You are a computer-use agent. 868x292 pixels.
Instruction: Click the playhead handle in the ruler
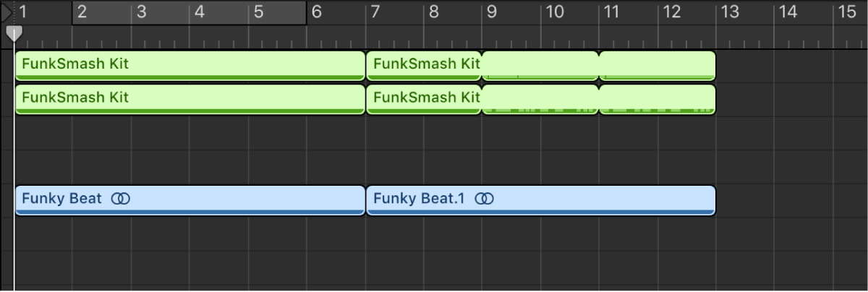click(x=14, y=33)
